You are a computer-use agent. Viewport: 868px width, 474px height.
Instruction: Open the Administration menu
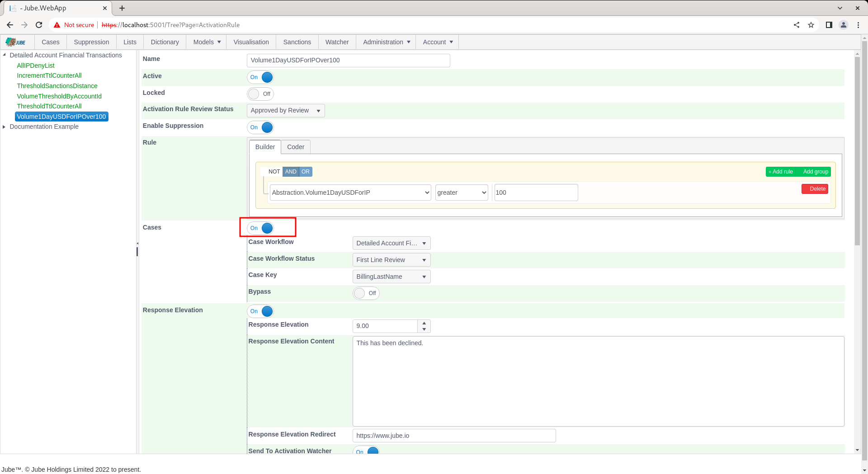(387, 42)
